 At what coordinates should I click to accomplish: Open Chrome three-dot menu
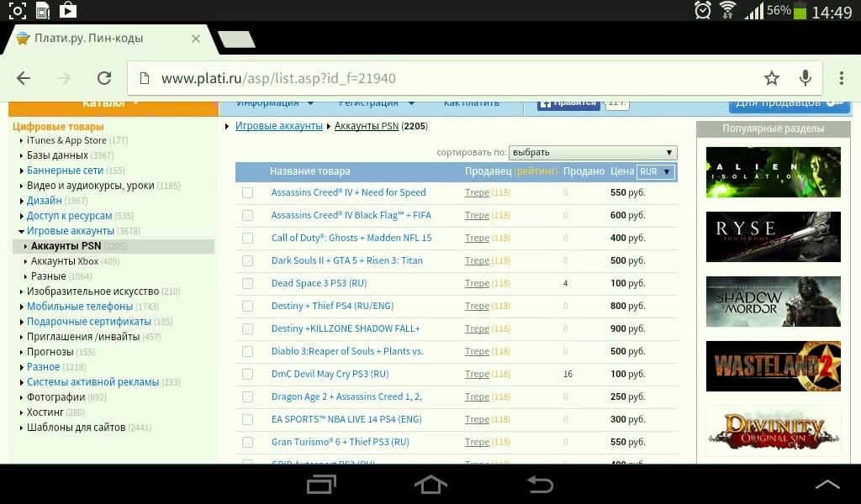(x=841, y=78)
